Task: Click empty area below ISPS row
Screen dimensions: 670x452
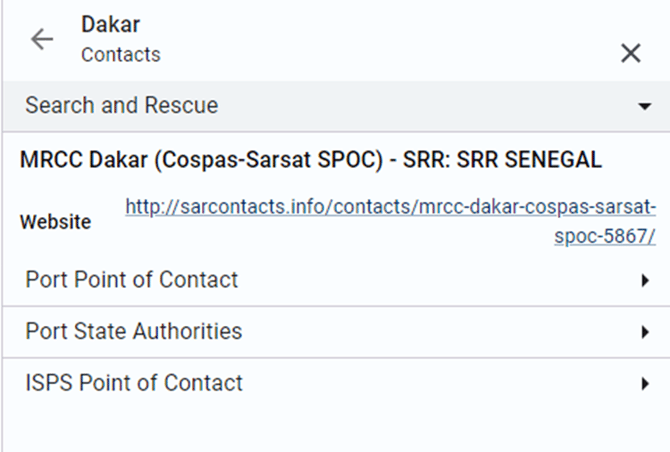Action: click(335, 427)
